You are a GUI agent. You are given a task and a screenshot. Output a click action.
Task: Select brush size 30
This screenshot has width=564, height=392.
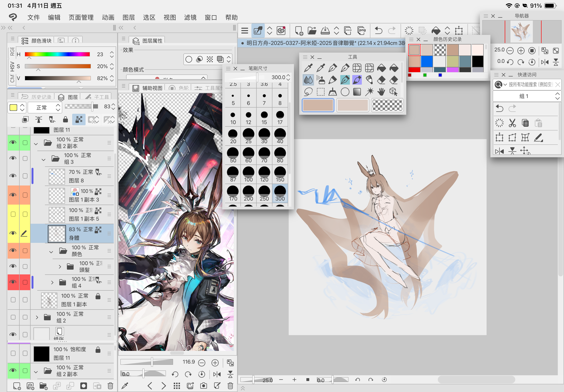pos(264,136)
